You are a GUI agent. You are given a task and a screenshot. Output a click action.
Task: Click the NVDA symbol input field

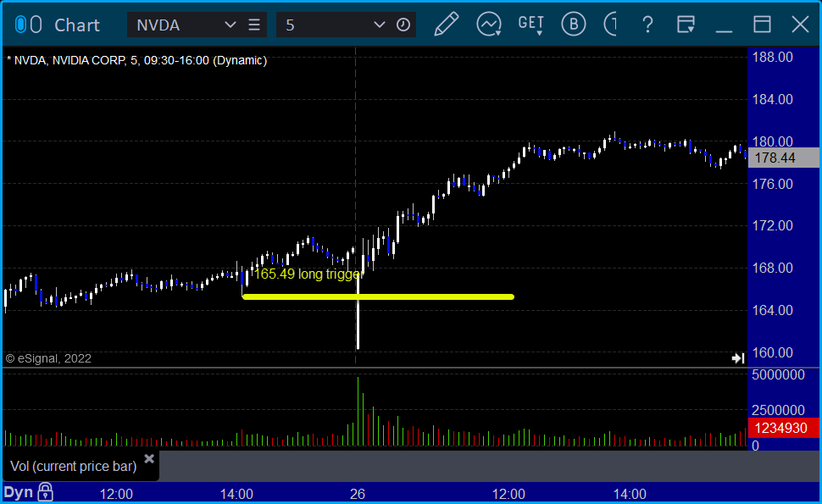point(178,25)
